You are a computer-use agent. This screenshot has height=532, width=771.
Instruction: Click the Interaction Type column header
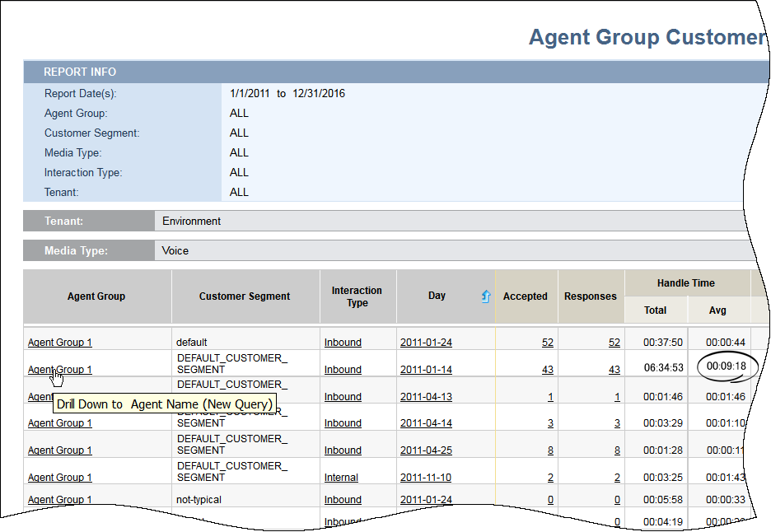357,296
